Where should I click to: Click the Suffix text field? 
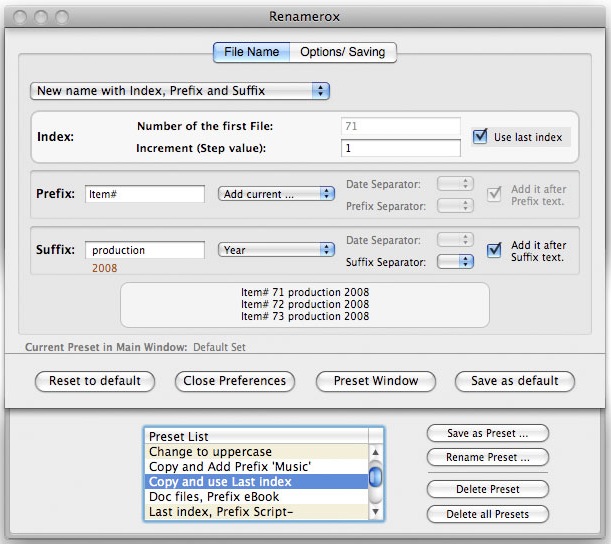coord(145,250)
